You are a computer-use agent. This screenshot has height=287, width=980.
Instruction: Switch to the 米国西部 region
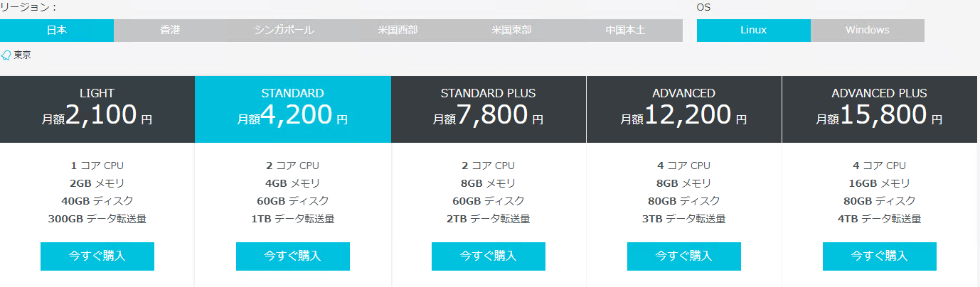(x=398, y=31)
